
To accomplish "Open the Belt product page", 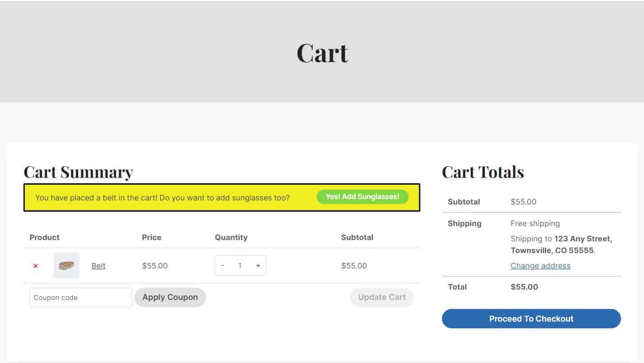I will 98,266.
